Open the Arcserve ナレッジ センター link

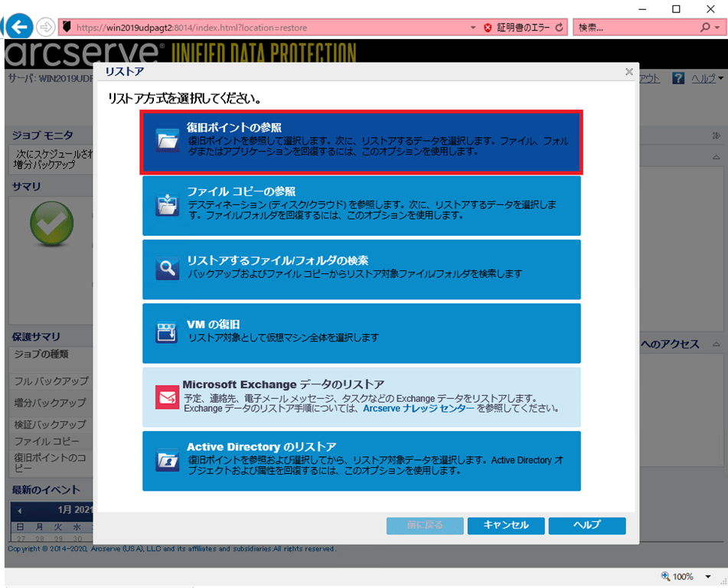tap(419, 409)
